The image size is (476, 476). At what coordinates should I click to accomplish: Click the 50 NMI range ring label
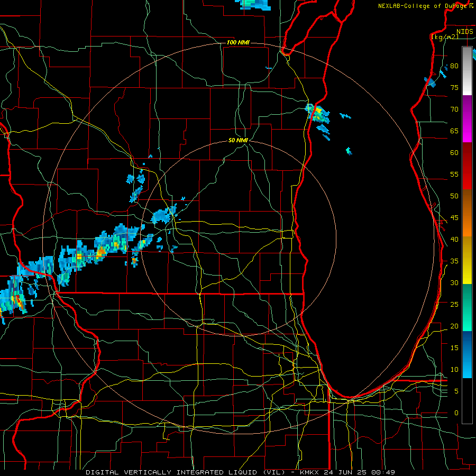(238, 140)
